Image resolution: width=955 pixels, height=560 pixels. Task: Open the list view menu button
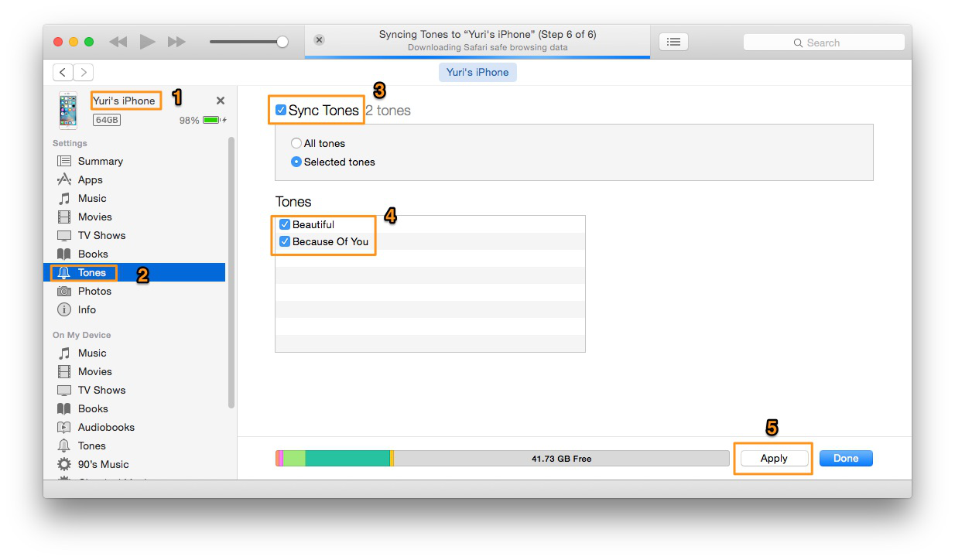(x=673, y=42)
